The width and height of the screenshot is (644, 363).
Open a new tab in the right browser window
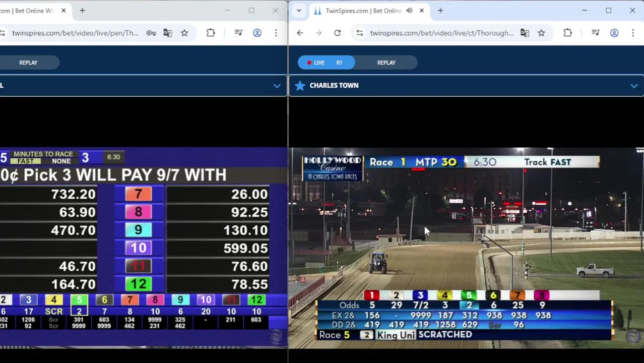440,11
